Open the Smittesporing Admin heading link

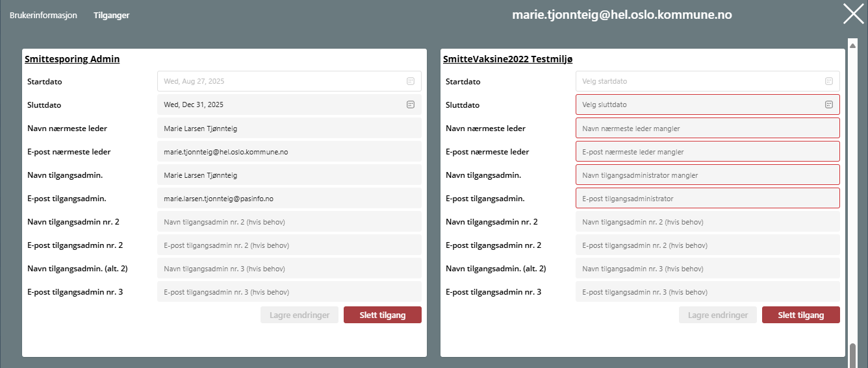click(x=72, y=59)
